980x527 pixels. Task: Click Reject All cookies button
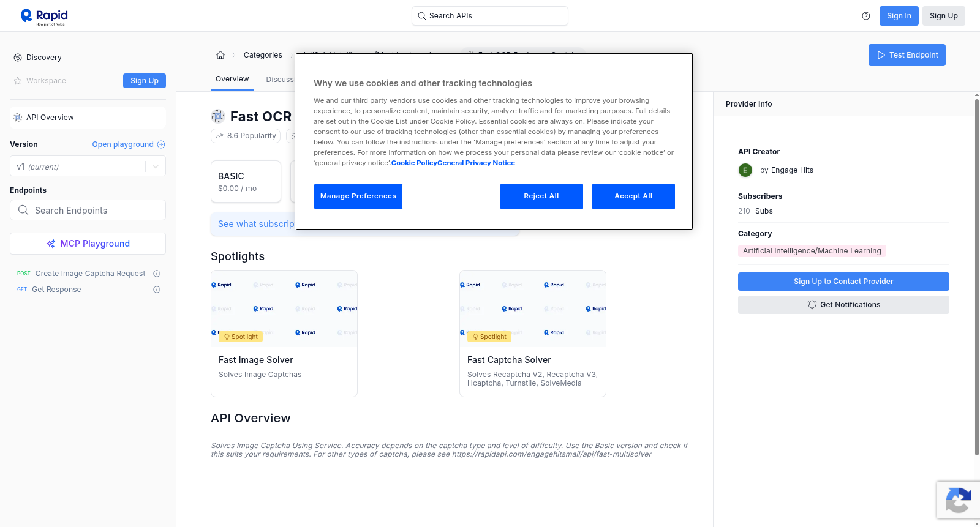pos(541,196)
